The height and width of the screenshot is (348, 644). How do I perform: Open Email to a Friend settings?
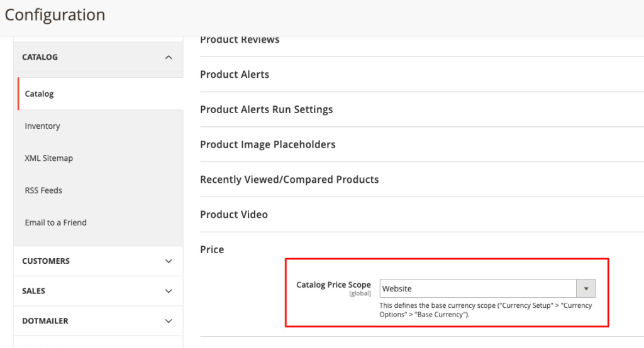click(x=55, y=222)
